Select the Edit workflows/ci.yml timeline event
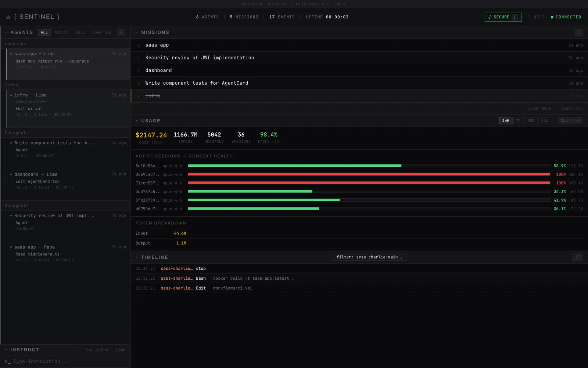This screenshot has height=368, width=588. point(359,288)
